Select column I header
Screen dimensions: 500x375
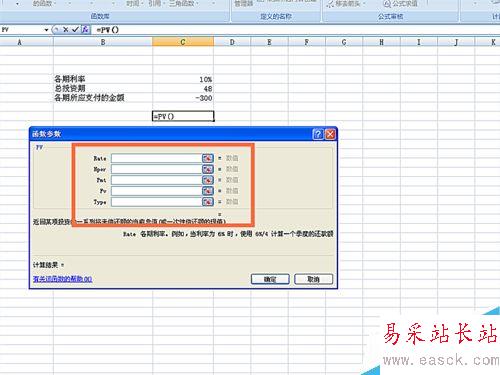pyautogui.click(x=419, y=42)
